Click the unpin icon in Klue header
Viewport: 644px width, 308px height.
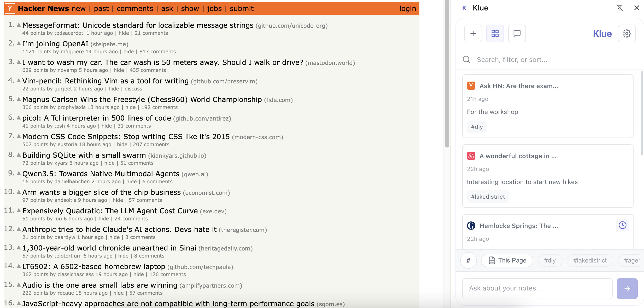(x=620, y=8)
